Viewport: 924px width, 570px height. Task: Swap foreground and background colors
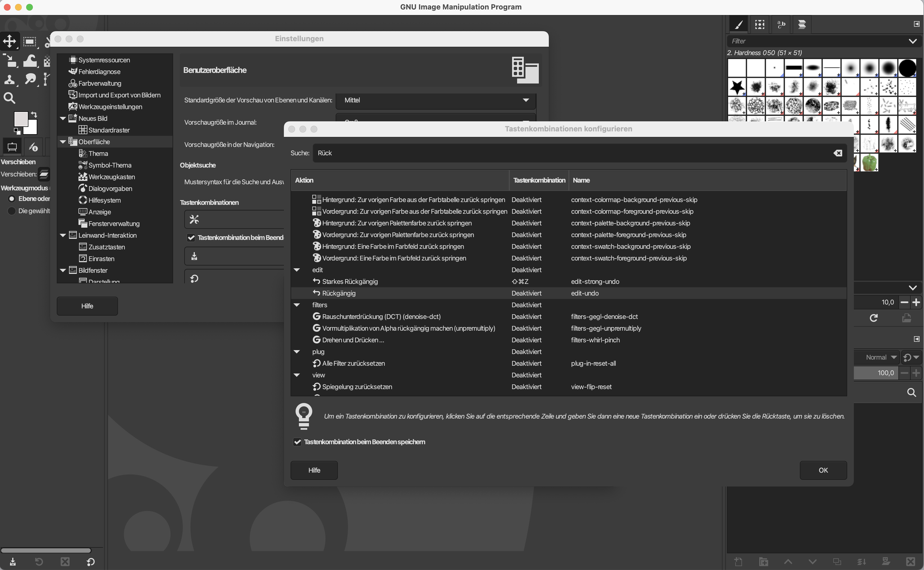pos(34,115)
